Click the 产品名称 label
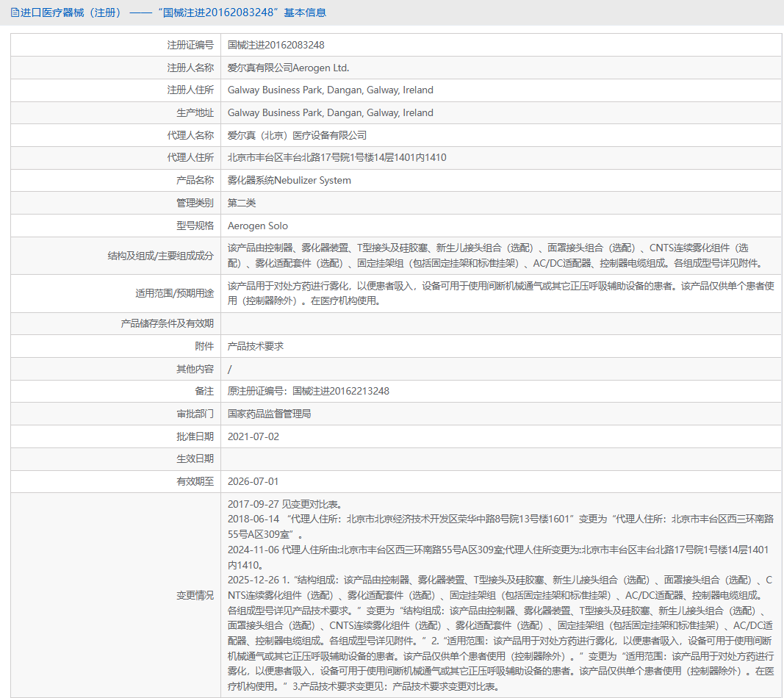This screenshot has height=698, width=784. [195, 181]
